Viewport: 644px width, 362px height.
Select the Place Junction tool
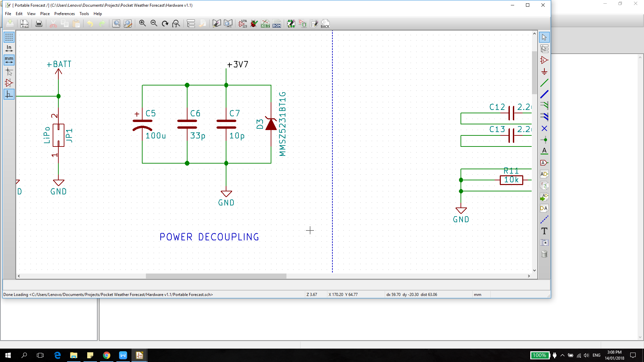544,140
